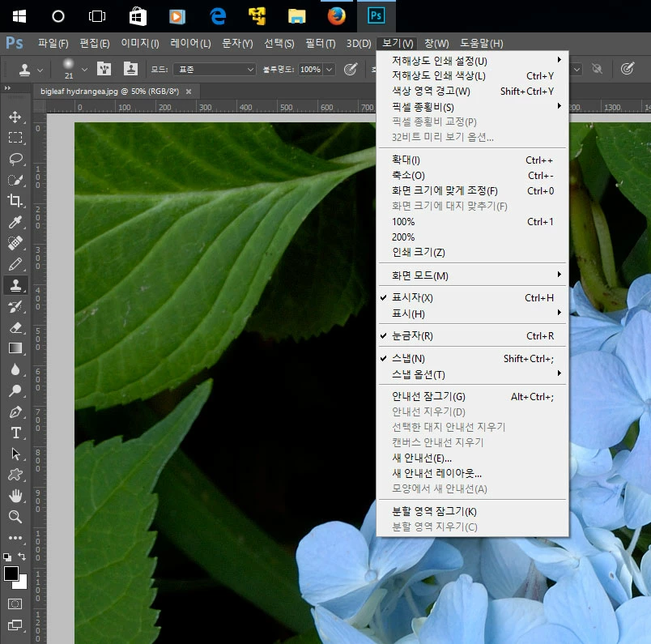Open the Edit Toolbar three-dots icon
Image resolution: width=651 pixels, height=644 pixels.
(x=15, y=538)
